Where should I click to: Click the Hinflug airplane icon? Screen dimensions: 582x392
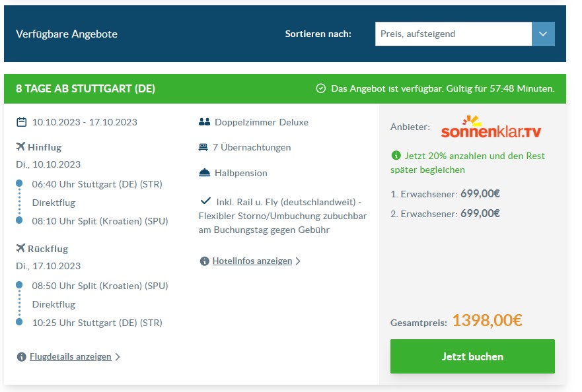pos(20,147)
